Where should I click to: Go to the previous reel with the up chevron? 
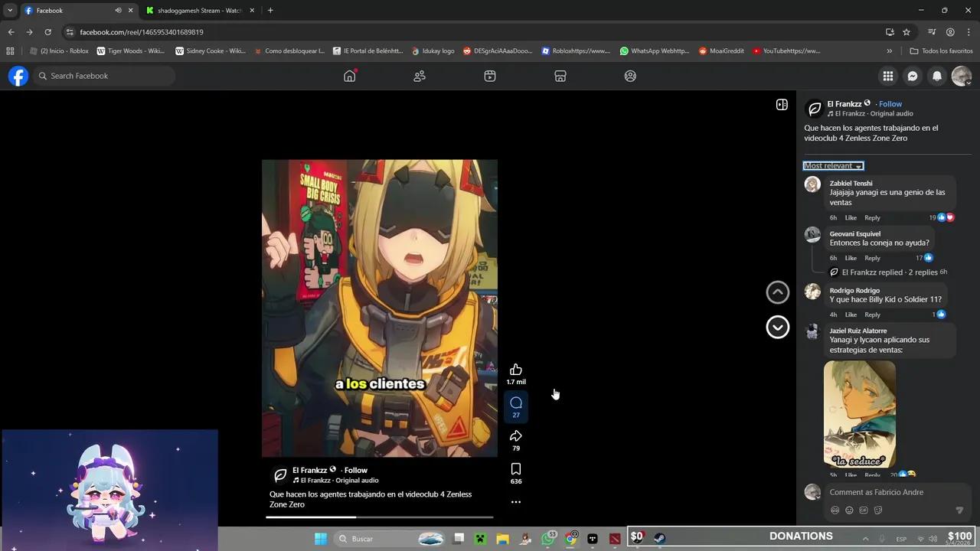click(x=777, y=292)
